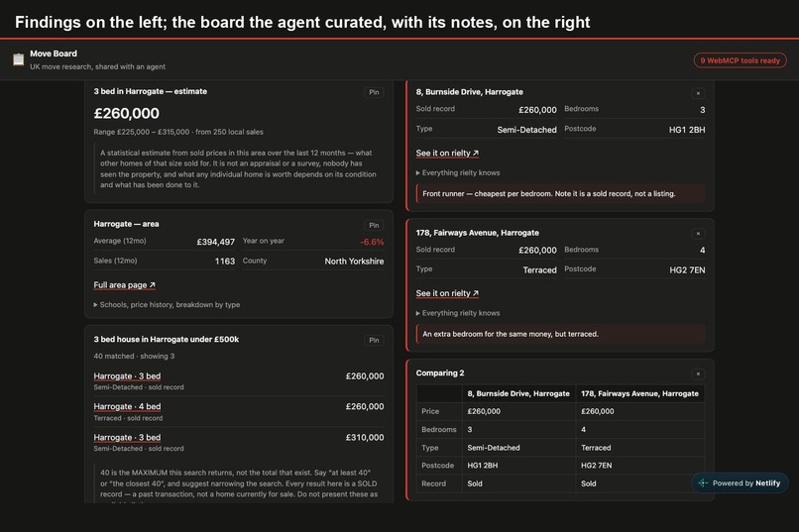Click the 1163 sales figure
The image size is (799, 532).
click(225, 262)
